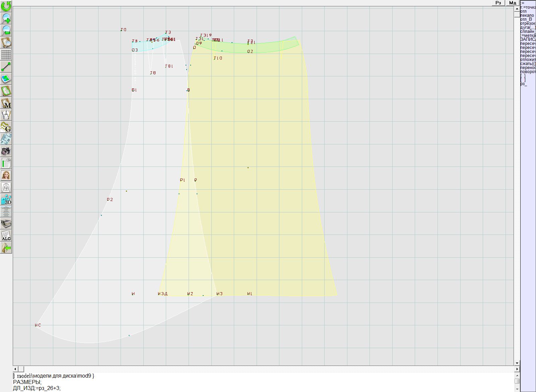Viewport: 536px width, 392px height.
Task: Click in the script text field
Action: pos(261,382)
